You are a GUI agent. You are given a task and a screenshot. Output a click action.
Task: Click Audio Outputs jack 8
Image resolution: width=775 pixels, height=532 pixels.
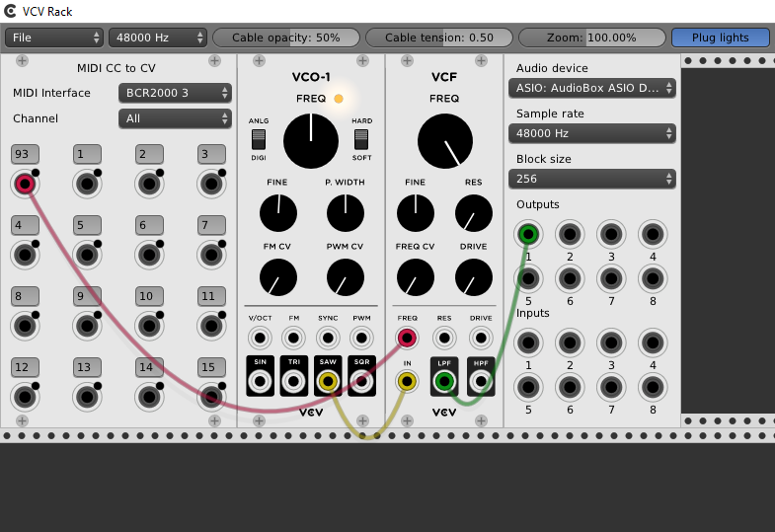pyautogui.click(x=653, y=278)
